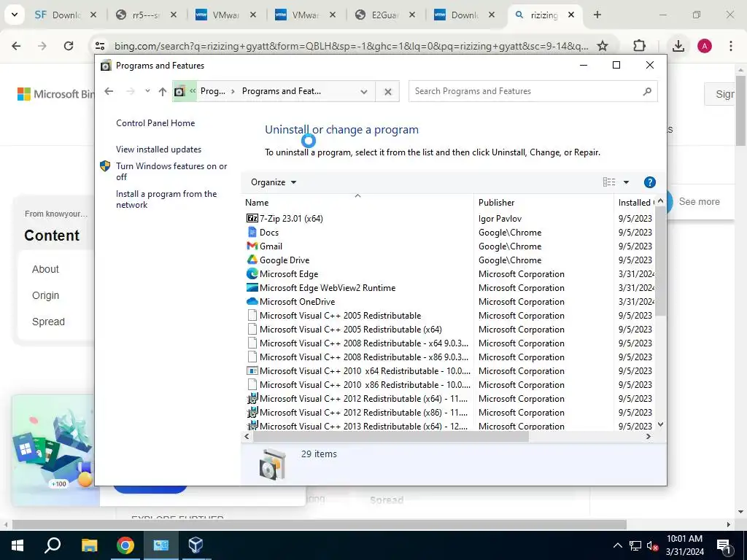This screenshot has height=560, width=747.
Task: Click the Google Drive icon in the list
Action: pyautogui.click(x=252, y=260)
